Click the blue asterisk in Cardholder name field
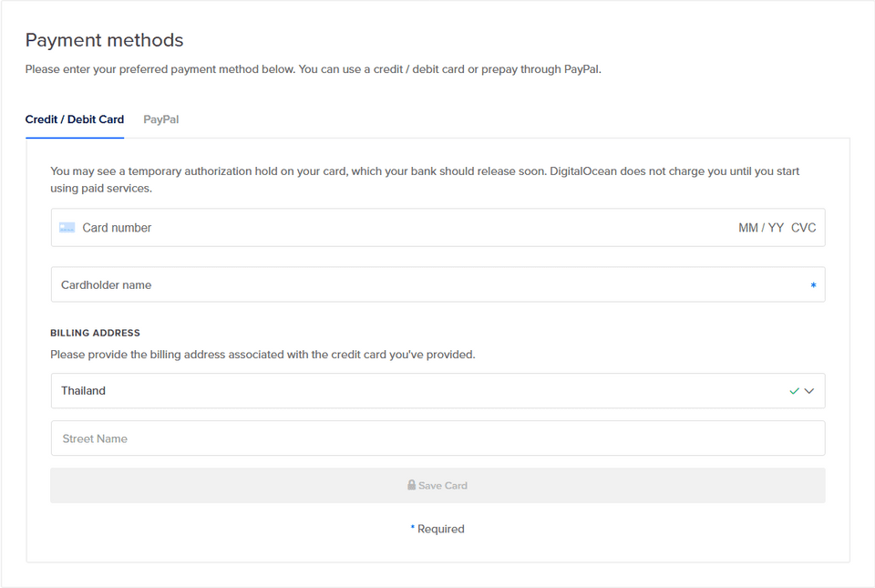Screen dimensions: 875x588 coord(813,286)
